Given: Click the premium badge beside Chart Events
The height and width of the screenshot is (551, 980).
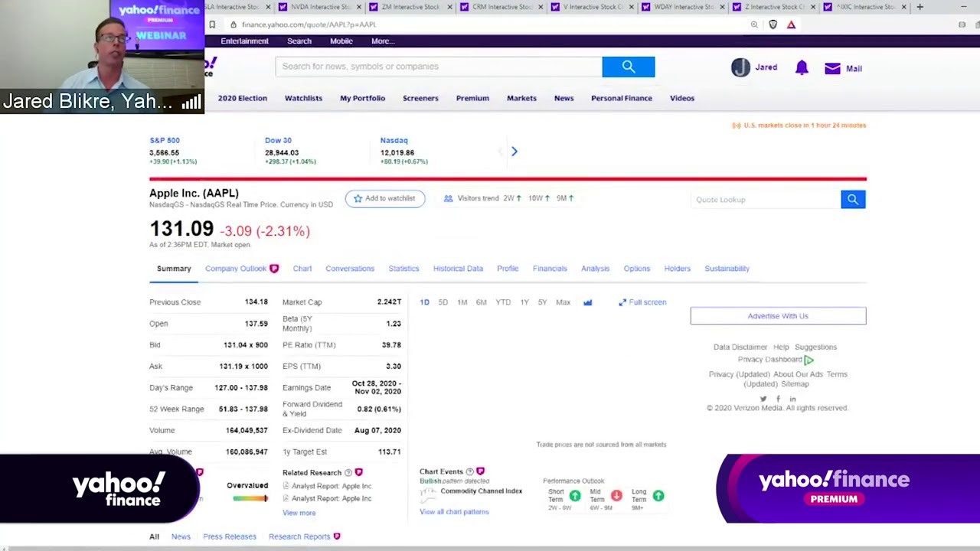Looking at the screenshot, I should [x=480, y=471].
